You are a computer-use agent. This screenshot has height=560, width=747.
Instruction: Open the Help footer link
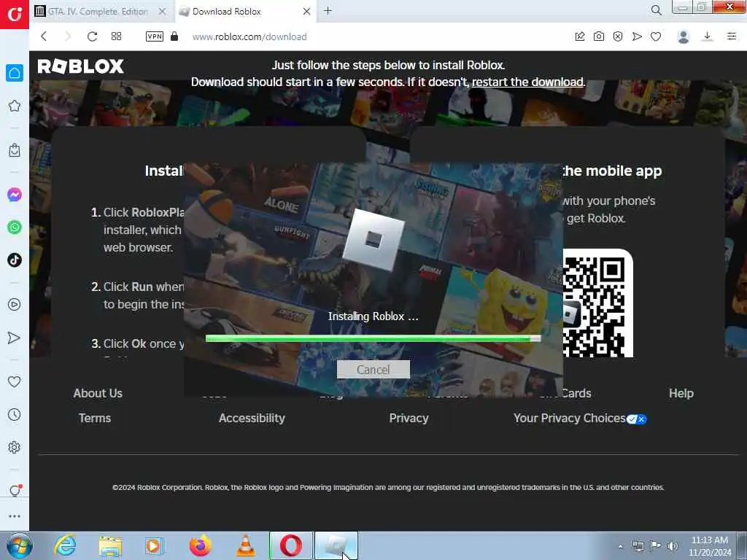tap(681, 393)
